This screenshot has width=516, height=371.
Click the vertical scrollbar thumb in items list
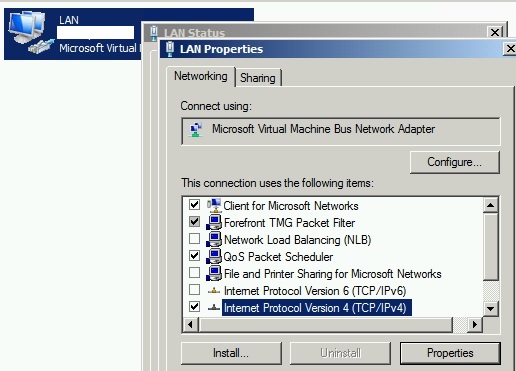[490, 247]
